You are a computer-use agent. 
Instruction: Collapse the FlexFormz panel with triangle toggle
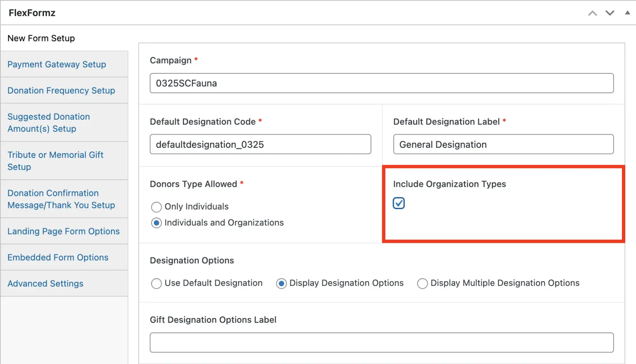pos(627,13)
